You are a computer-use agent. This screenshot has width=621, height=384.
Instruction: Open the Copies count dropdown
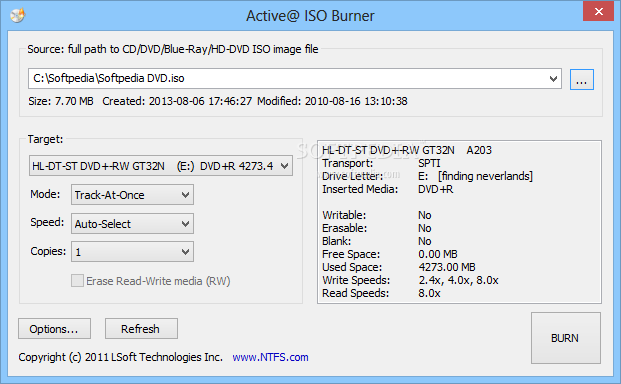pos(132,252)
